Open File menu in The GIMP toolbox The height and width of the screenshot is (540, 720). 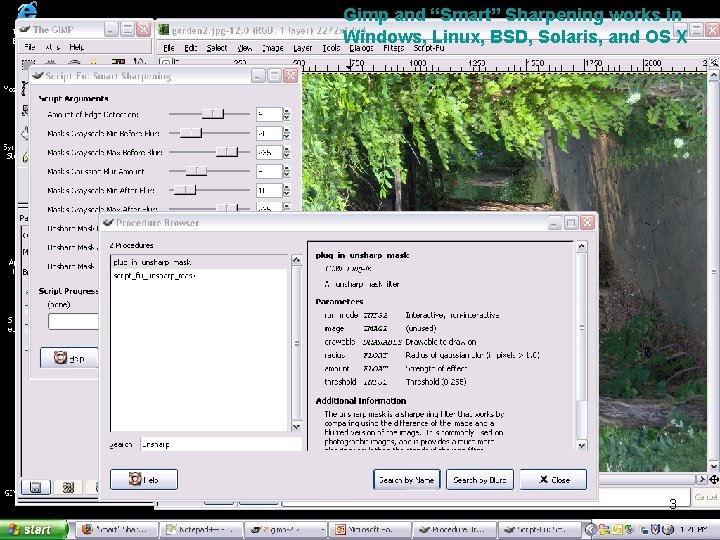(29, 47)
